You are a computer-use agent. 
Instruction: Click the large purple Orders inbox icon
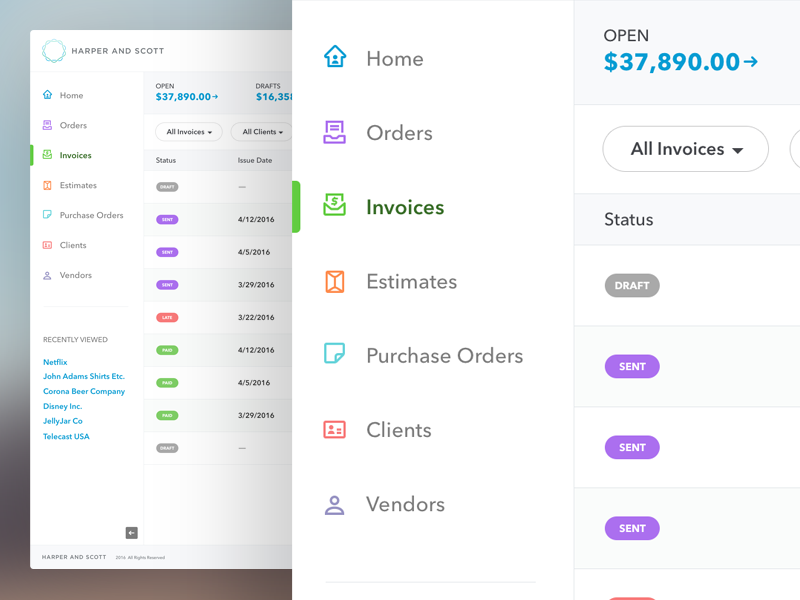335,132
